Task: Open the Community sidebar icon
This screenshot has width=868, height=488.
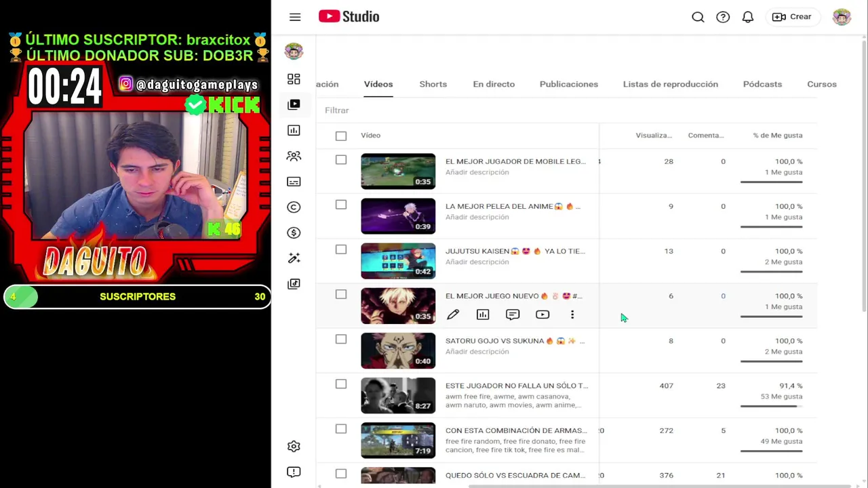Action: click(x=294, y=156)
